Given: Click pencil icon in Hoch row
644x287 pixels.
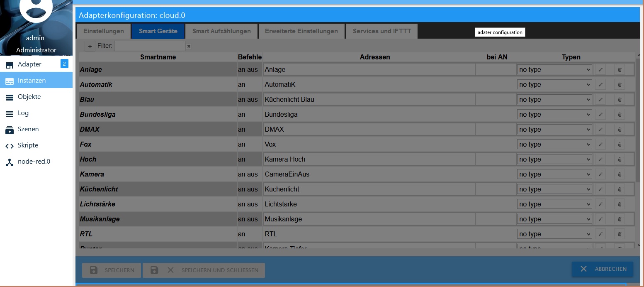Looking at the screenshot, I should (x=600, y=159).
